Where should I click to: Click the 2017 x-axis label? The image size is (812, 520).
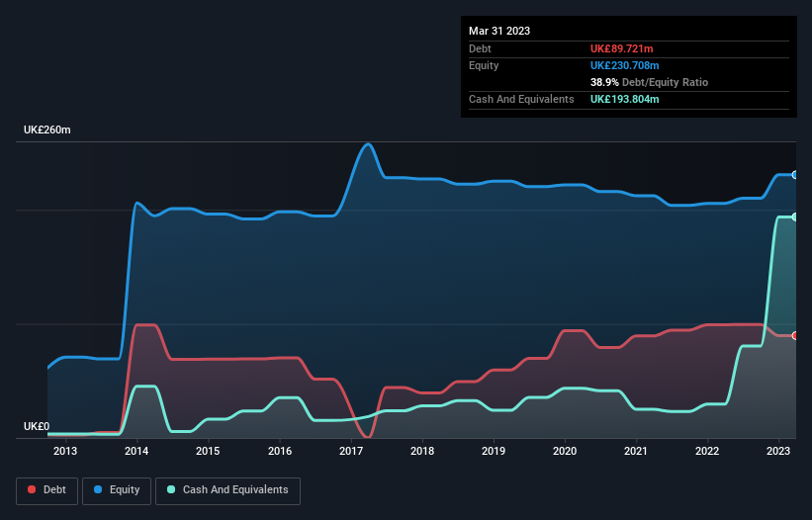coord(350,451)
